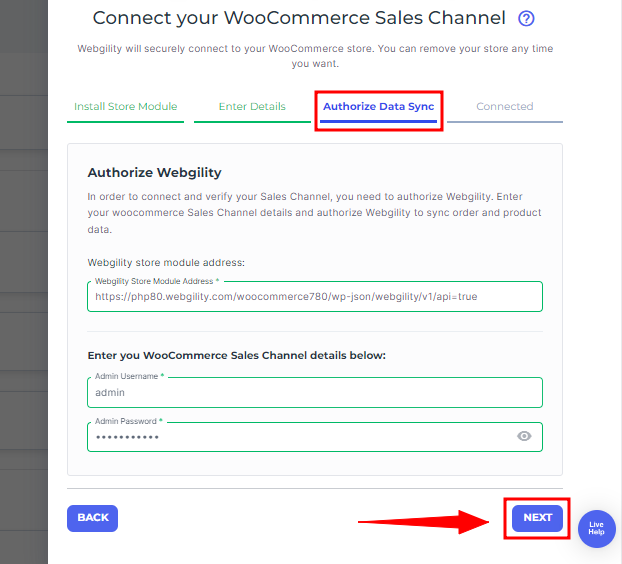622x564 pixels.
Task: Select the Authorize Data Sync tab
Action: [x=378, y=106]
